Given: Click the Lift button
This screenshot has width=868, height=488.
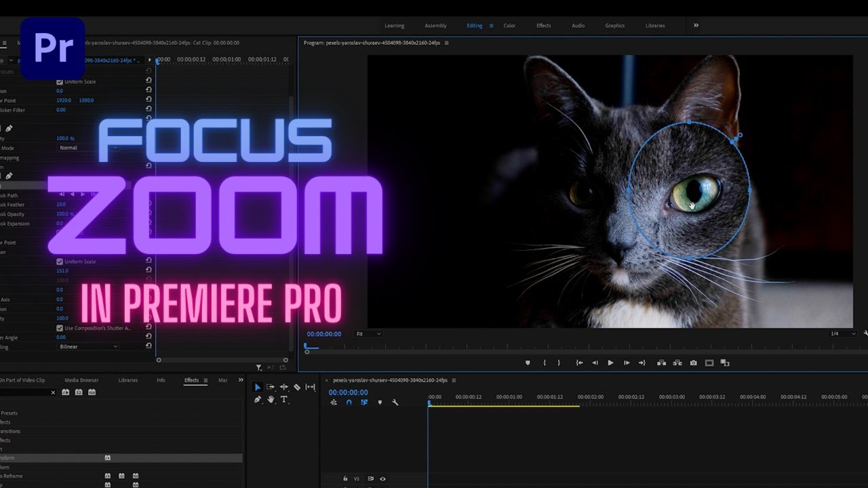Looking at the screenshot, I should 661,363.
